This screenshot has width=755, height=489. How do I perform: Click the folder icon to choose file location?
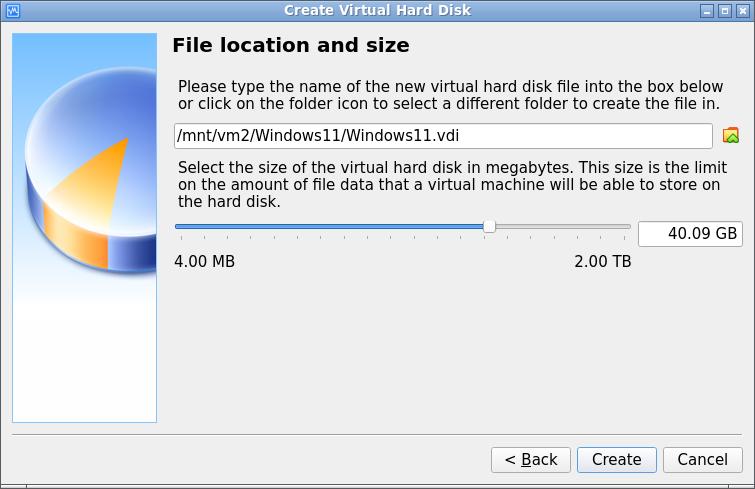pyautogui.click(x=731, y=135)
